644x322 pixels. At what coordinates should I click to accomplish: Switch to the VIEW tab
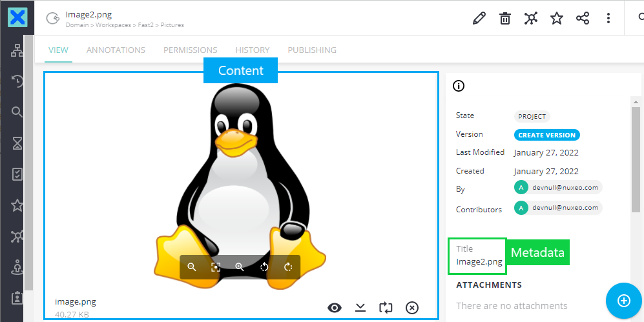[x=58, y=50]
